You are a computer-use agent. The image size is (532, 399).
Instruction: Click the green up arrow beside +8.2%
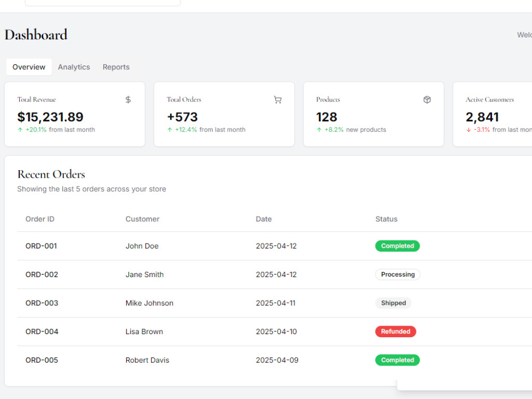[319, 130]
